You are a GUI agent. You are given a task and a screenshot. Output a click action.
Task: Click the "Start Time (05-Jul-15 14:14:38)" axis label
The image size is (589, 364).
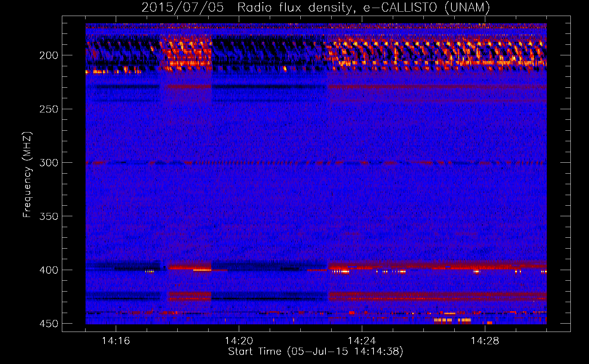(x=316, y=352)
